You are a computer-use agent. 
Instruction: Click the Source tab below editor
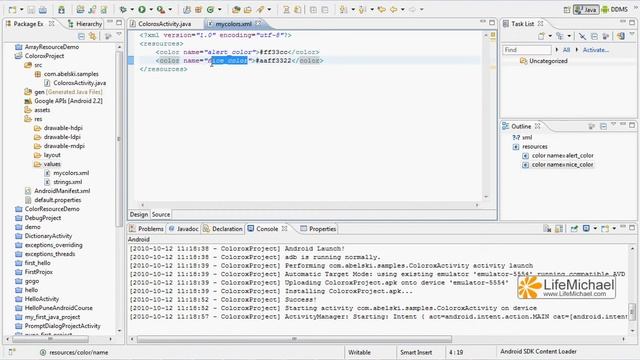click(x=161, y=214)
